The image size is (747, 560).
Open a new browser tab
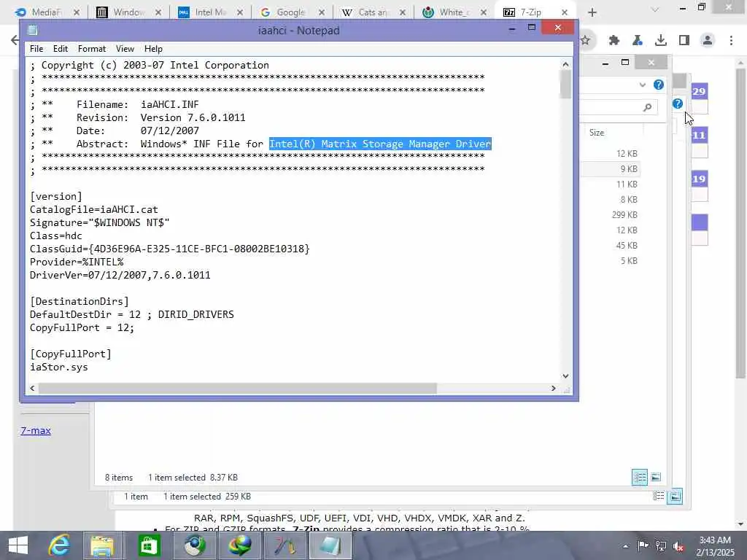[x=592, y=12]
